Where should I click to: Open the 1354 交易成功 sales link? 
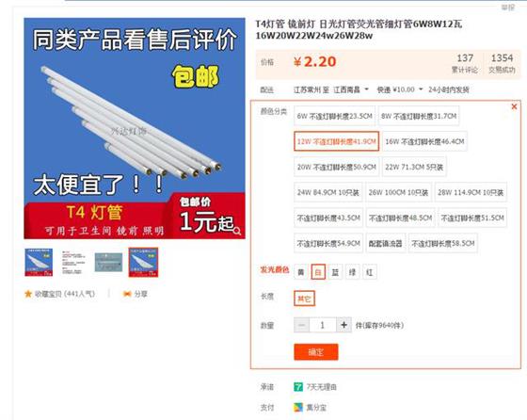[x=502, y=63]
